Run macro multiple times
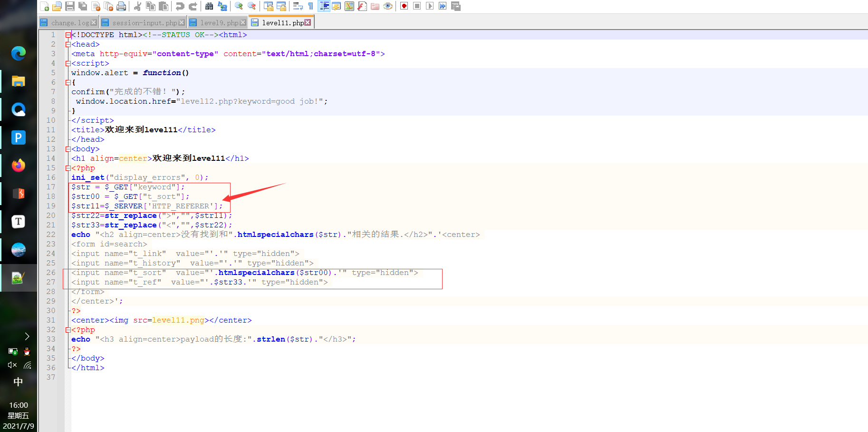The width and height of the screenshot is (868, 432). click(x=443, y=6)
